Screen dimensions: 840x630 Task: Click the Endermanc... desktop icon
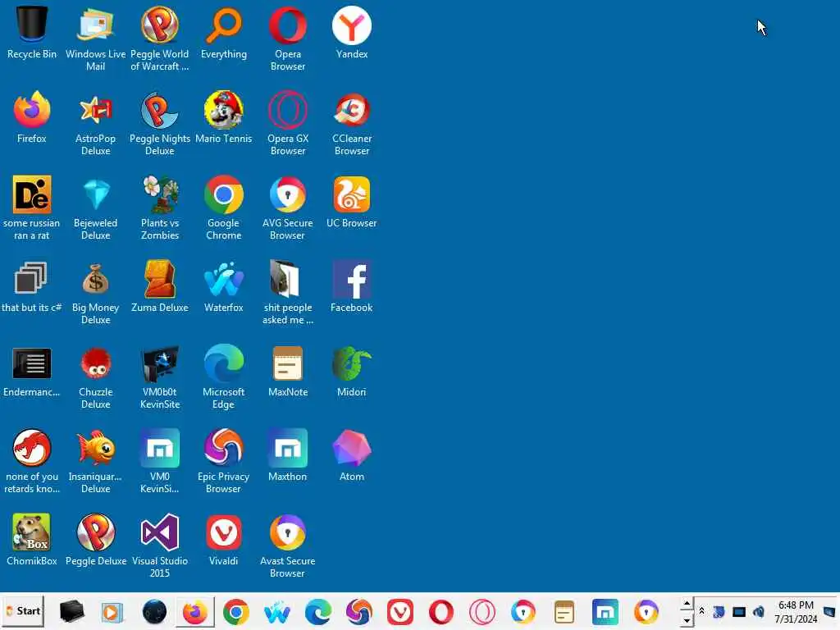[32, 372]
